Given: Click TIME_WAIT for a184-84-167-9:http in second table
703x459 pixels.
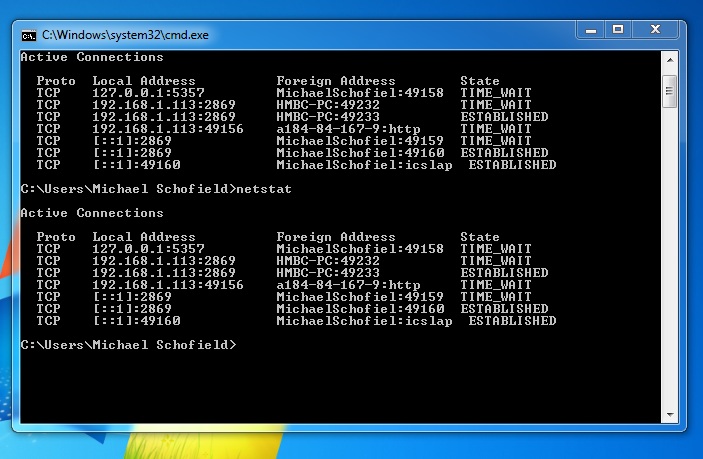Looking at the screenshot, I should (496, 285).
